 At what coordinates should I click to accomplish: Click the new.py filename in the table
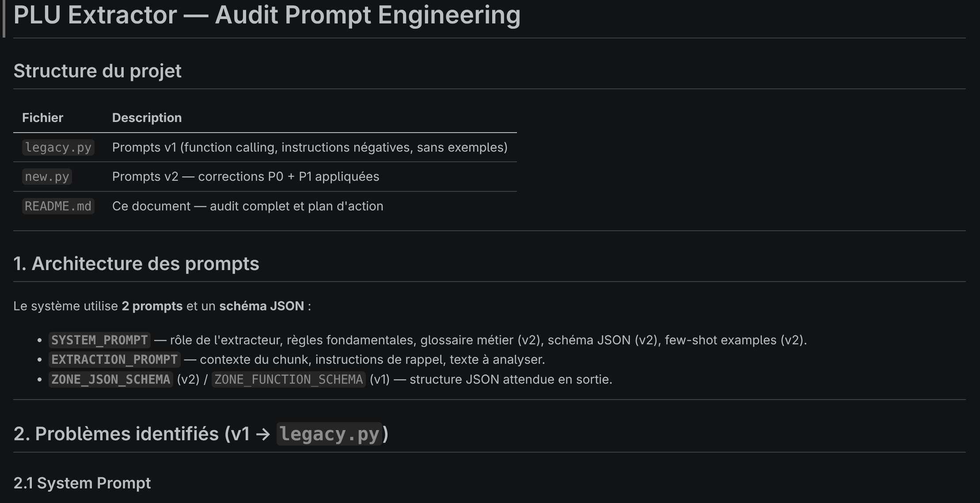[x=47, y=177]
